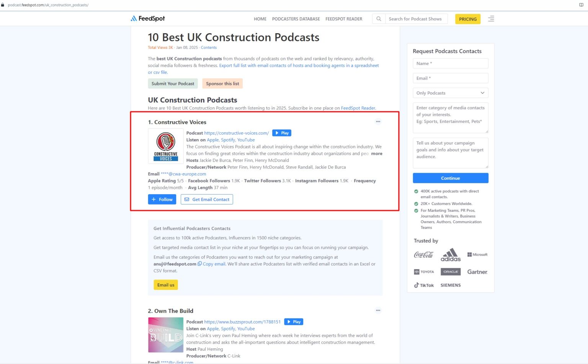Click the search magnifier icon
The image size is (588, 364).
tap(379, 19)
